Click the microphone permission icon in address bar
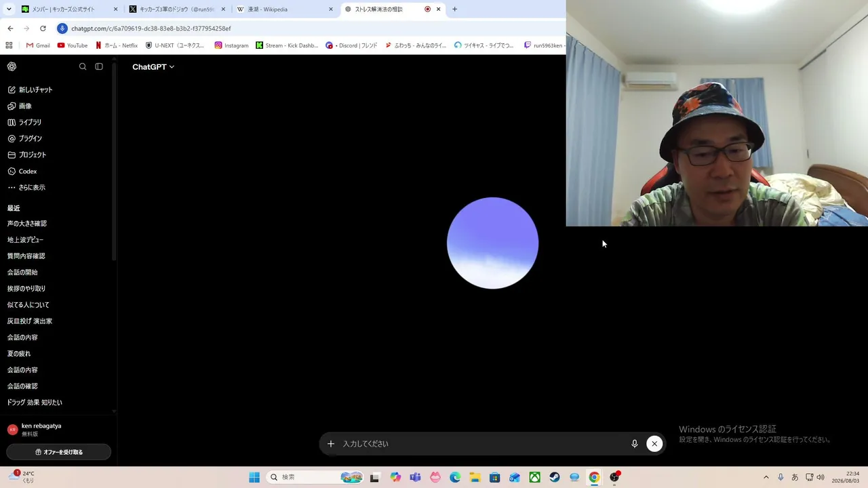 click(x=62, y=28)
